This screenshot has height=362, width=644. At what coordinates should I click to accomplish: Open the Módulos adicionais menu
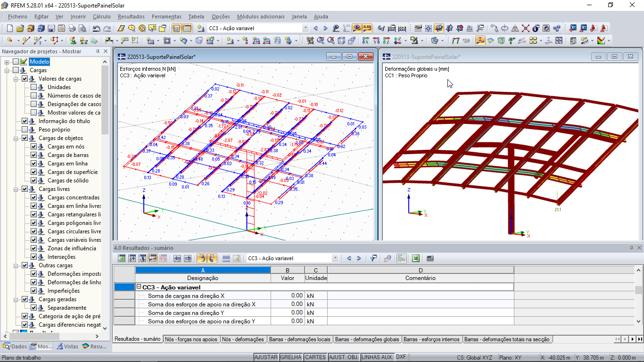tap(261, 16)
